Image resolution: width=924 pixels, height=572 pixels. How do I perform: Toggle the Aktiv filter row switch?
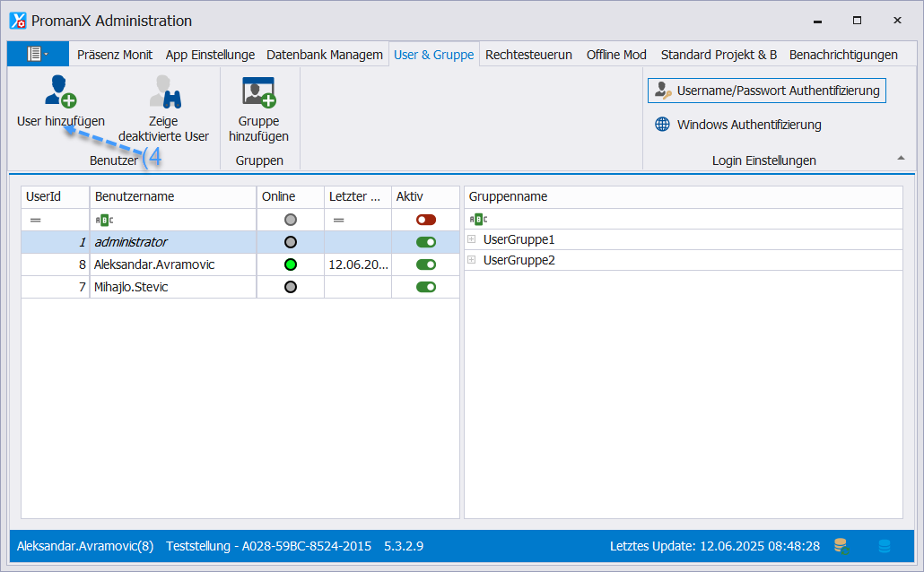pyautogui.click(x=426, y=220)
